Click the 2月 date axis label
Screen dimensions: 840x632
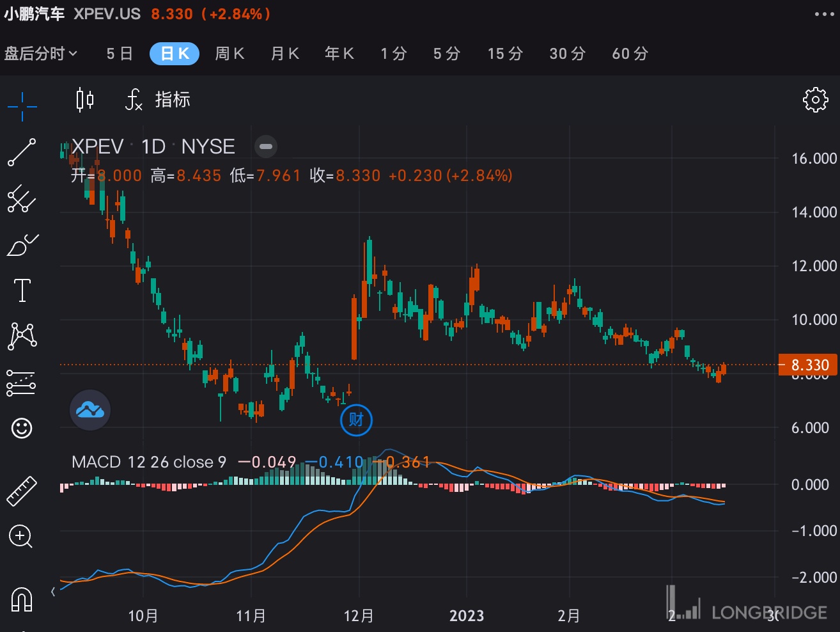click(x=569, y=616)
